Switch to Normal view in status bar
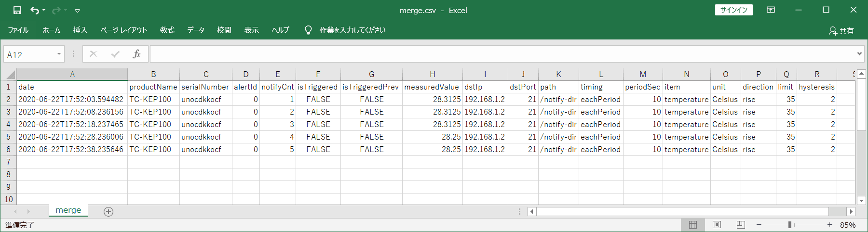Image resolution: width=868 pixels, height=232 pixels. pos(693,225)
